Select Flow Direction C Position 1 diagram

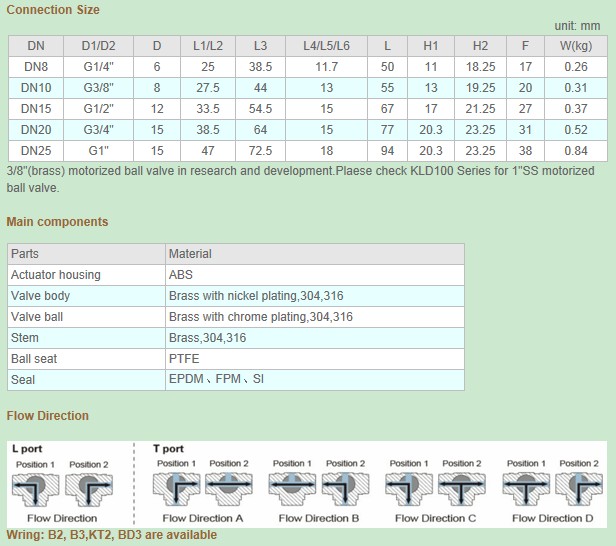pos(407,489)
